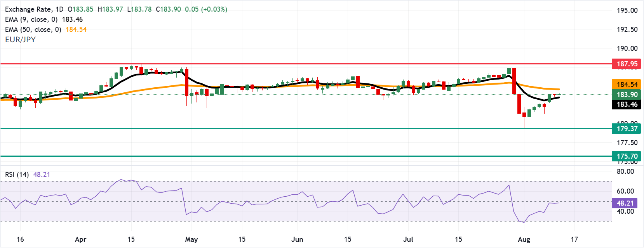Click the 17 date label on time axis

[574, 239]
